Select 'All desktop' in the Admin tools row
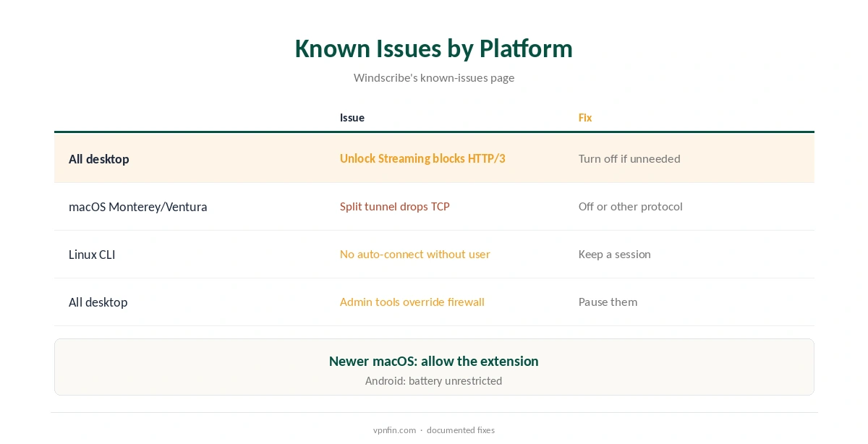Screen dimensions: 868x444 [98, 302]
